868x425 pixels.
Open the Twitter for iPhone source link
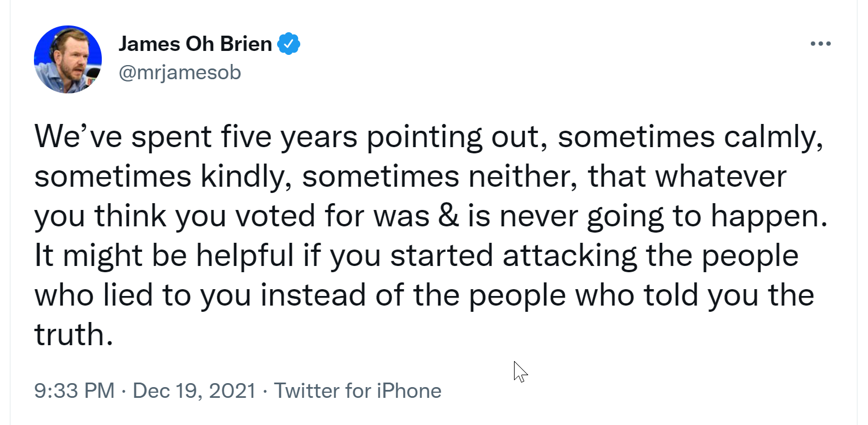click(x=357, y=391)
